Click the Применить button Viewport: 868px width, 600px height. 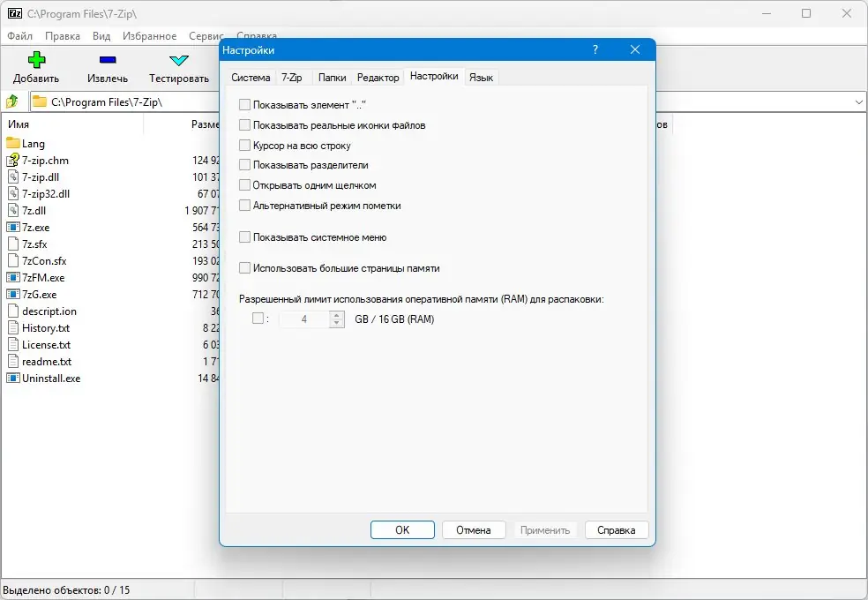pos(545,529)
